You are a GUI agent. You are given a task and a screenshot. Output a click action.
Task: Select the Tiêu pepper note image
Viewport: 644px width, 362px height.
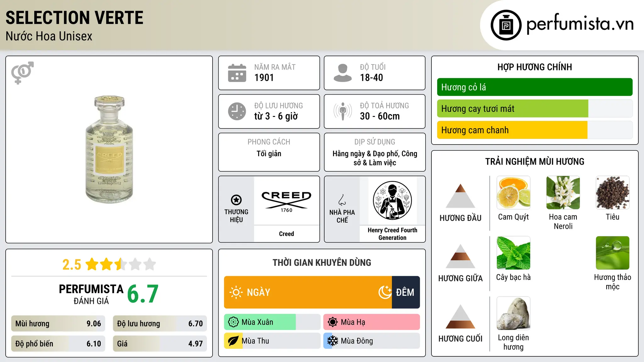click(x=613, y=193)
